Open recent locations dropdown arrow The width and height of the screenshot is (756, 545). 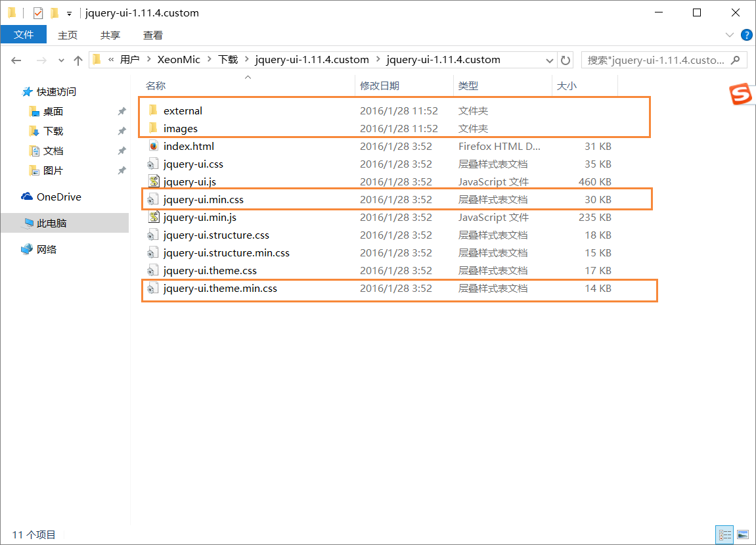[61, 60]
